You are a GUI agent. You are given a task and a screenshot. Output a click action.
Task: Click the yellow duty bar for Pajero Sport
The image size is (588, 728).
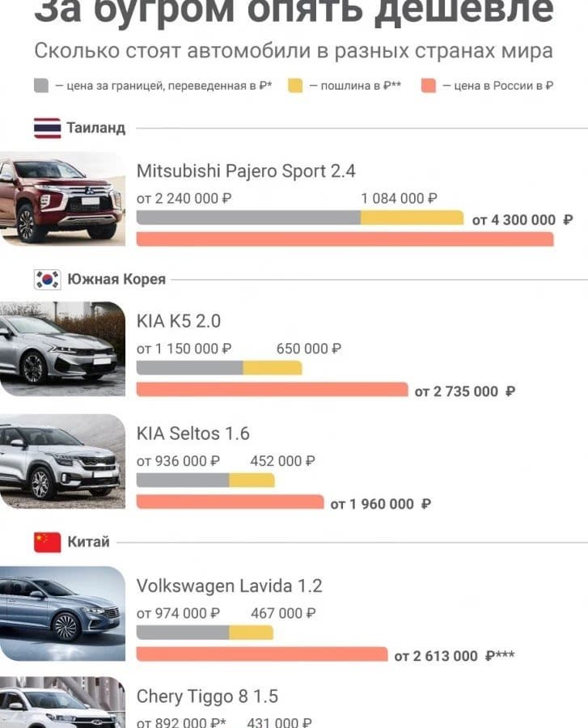point(412,218)
